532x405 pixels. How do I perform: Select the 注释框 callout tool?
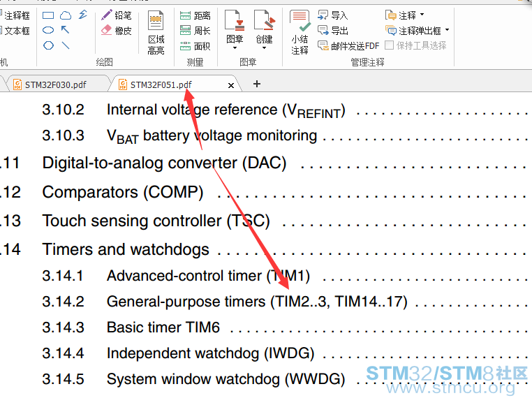click(15, 15)
